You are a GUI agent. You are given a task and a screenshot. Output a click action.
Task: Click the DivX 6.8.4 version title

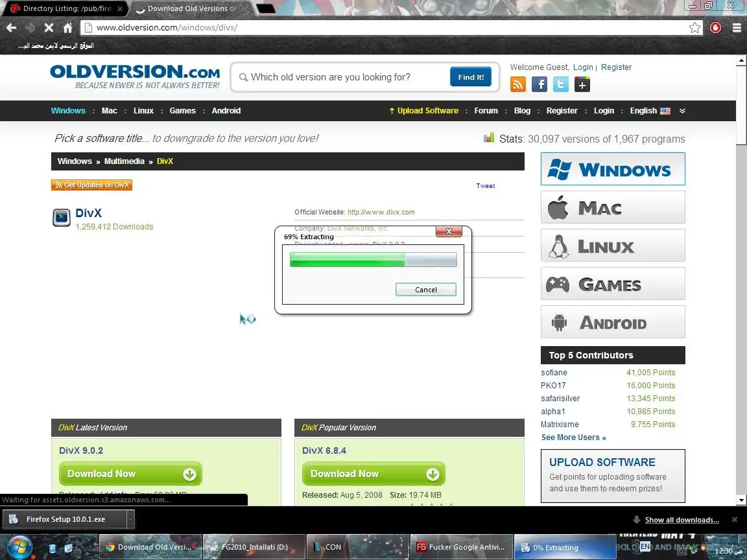pos(324,450)
